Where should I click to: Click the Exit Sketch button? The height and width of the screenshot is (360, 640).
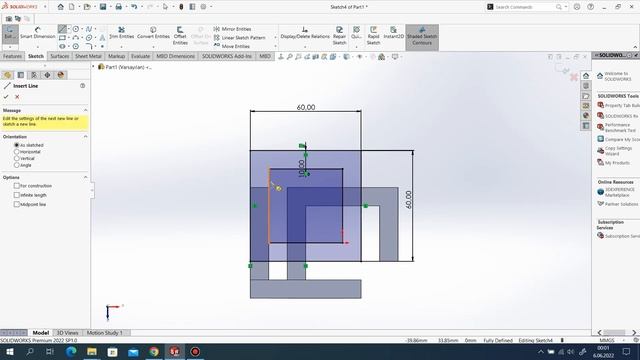(10, 33)
